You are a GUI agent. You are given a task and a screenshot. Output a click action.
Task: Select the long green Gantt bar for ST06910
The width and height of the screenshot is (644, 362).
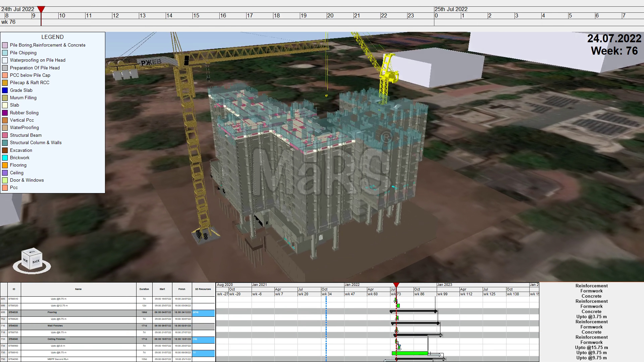tap(410, 353)
